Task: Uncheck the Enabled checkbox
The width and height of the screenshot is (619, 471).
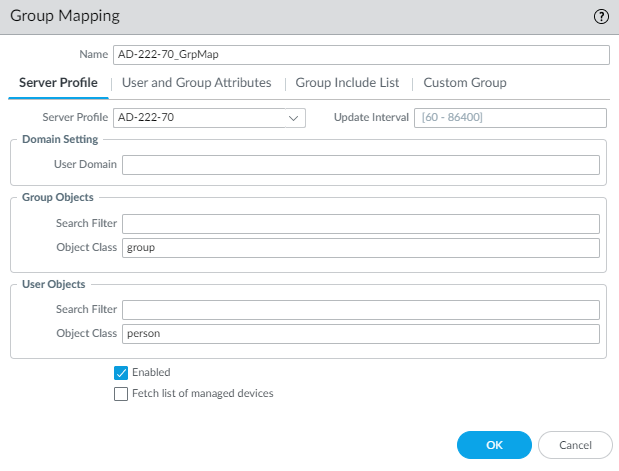Action: [x=121, y=373]
